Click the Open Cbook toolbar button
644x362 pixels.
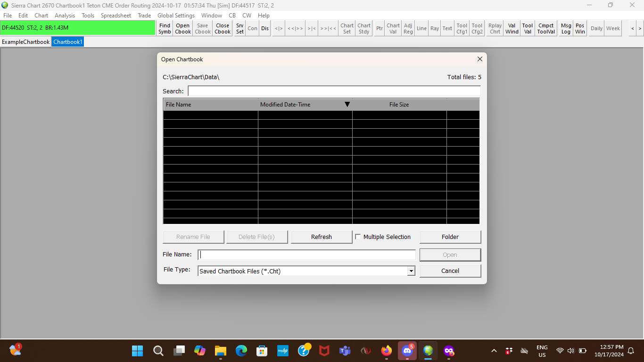pyautogui.click(x=183, y=28)
